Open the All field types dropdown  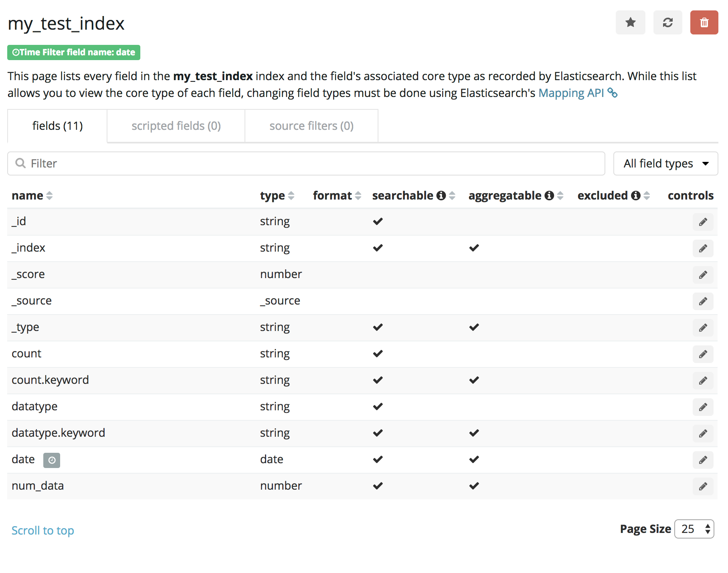tap(665, 163)
